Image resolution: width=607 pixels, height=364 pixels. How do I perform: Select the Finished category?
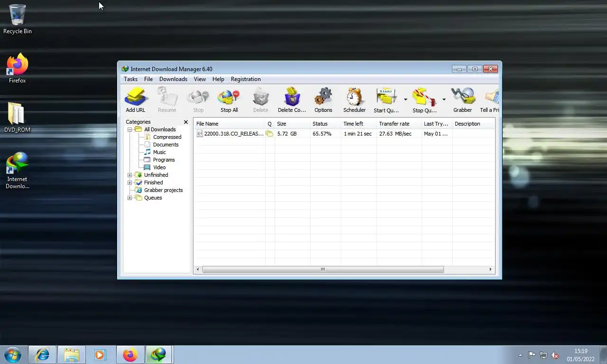pyautogui.click(x=153, y=182)
